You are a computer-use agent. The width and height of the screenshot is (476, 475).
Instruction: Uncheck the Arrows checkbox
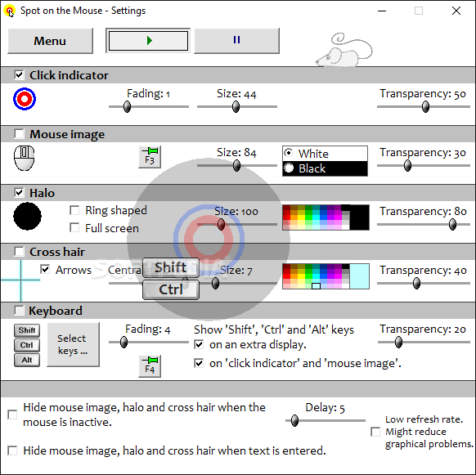tap(45, 269)
